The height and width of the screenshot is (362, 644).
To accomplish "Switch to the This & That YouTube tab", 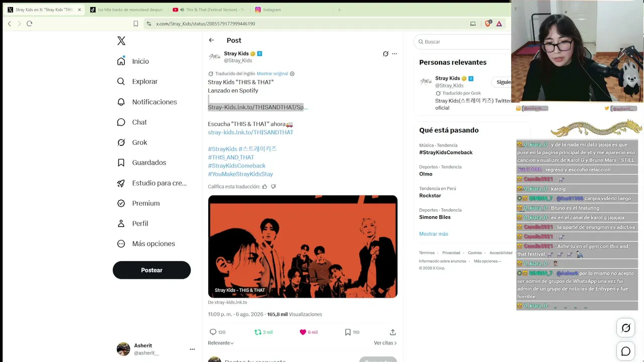I will click(209, 10).
